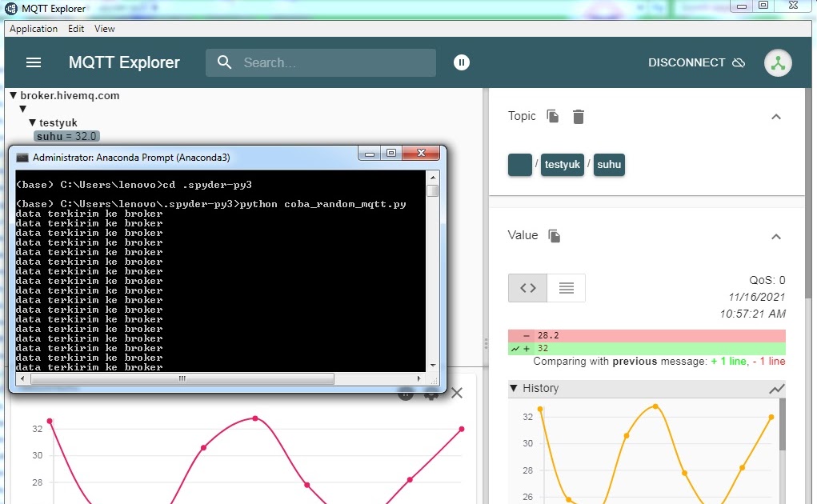Switch value display to raw mode
Viewport: 817px width, 504px height.
(x=527, y=288)
